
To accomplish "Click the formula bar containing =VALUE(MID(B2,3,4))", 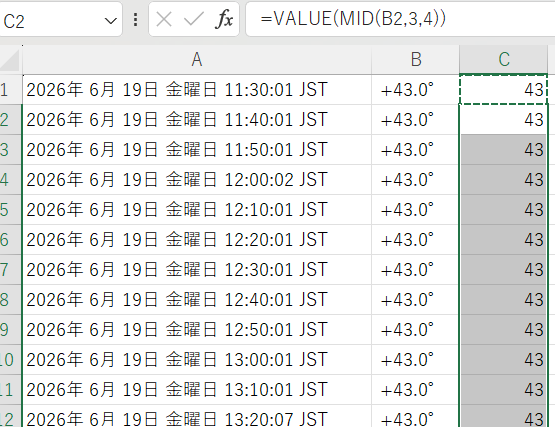I will (400, 19).
